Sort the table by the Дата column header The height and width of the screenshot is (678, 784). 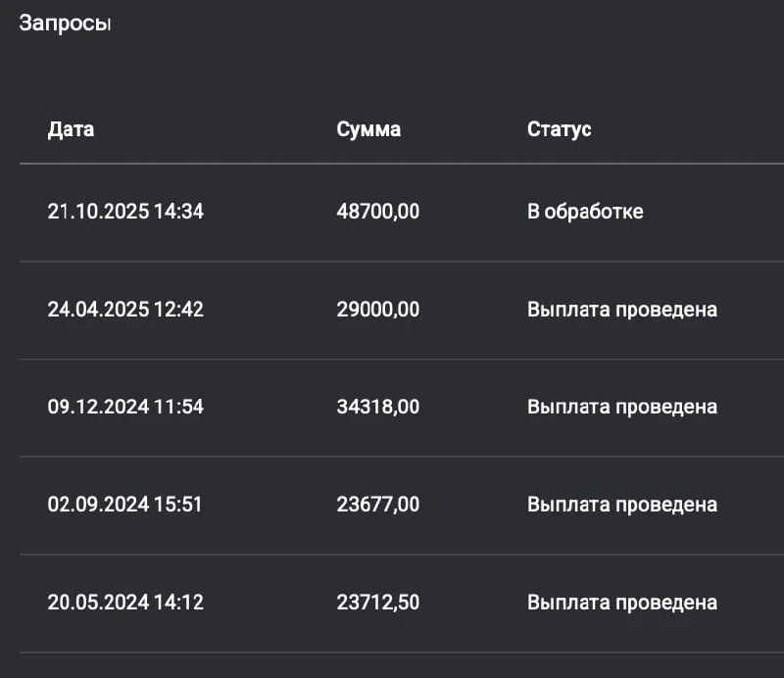tap(71, 129)
